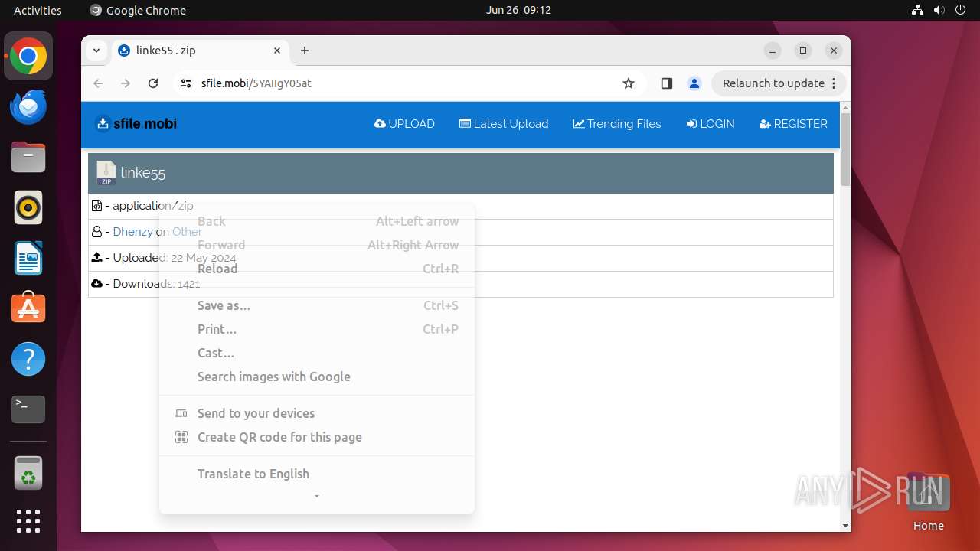Launch Thunderbird mail from the dock

pos(28,107)
